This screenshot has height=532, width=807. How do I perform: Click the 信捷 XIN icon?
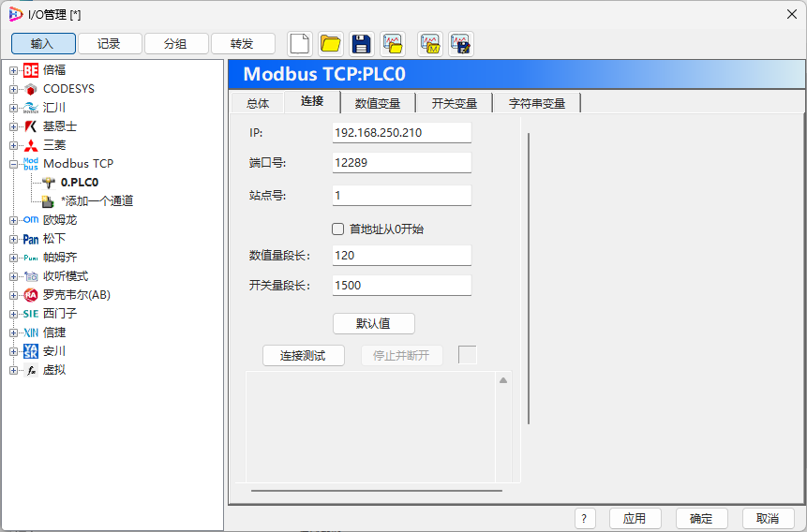[x=31, y=332]
